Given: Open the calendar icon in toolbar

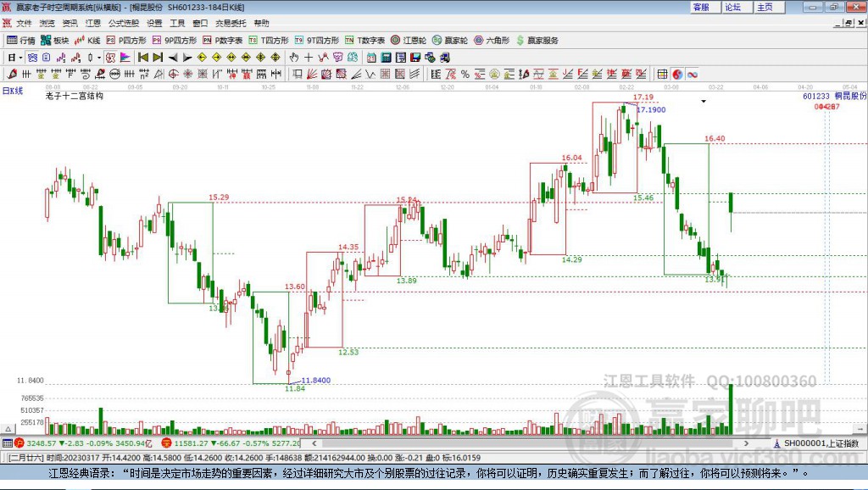Looking at the screenshot, I should tap(371, 58).
